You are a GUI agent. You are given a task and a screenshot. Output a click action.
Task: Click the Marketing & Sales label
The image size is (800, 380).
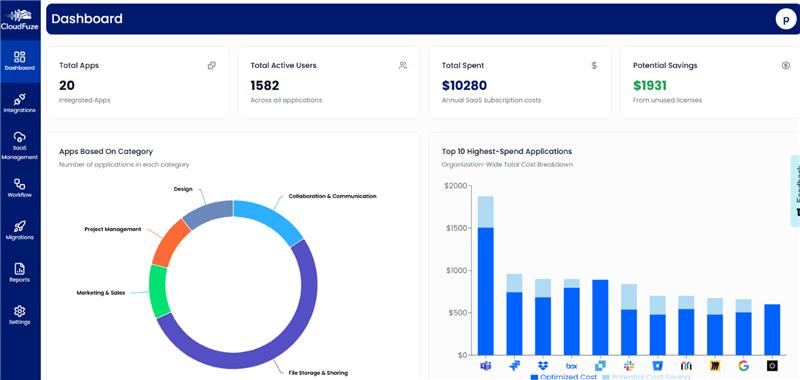[x=101, y=293]
